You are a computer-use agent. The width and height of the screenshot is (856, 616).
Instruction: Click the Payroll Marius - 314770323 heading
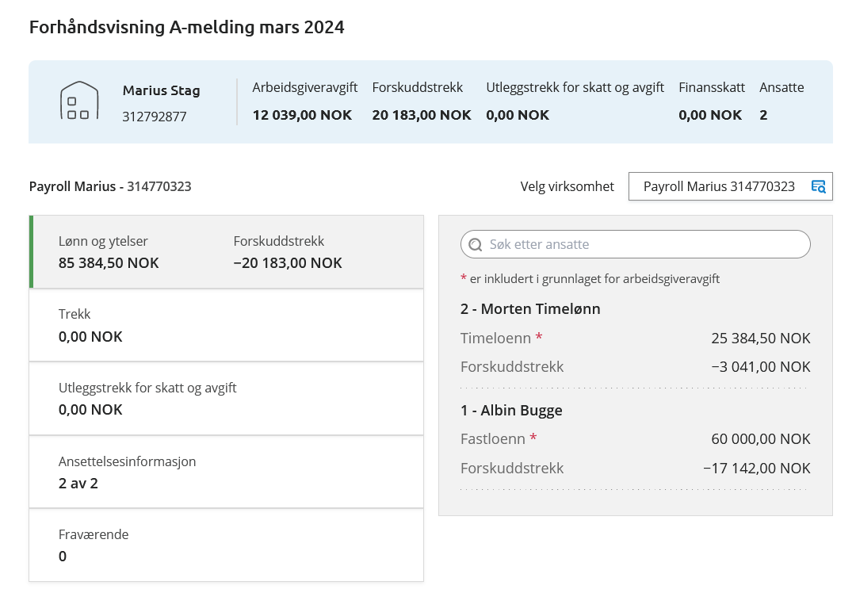tap(111, 186)
